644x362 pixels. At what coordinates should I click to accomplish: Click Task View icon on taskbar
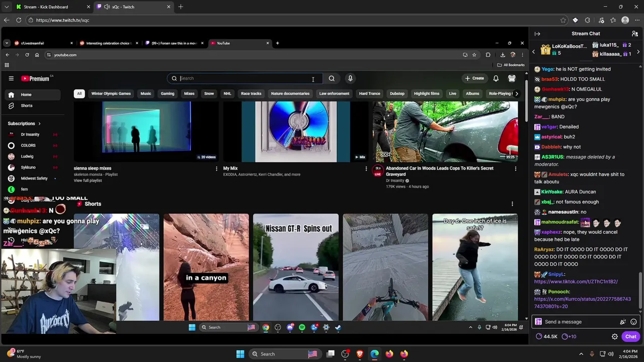coord(331,354)
